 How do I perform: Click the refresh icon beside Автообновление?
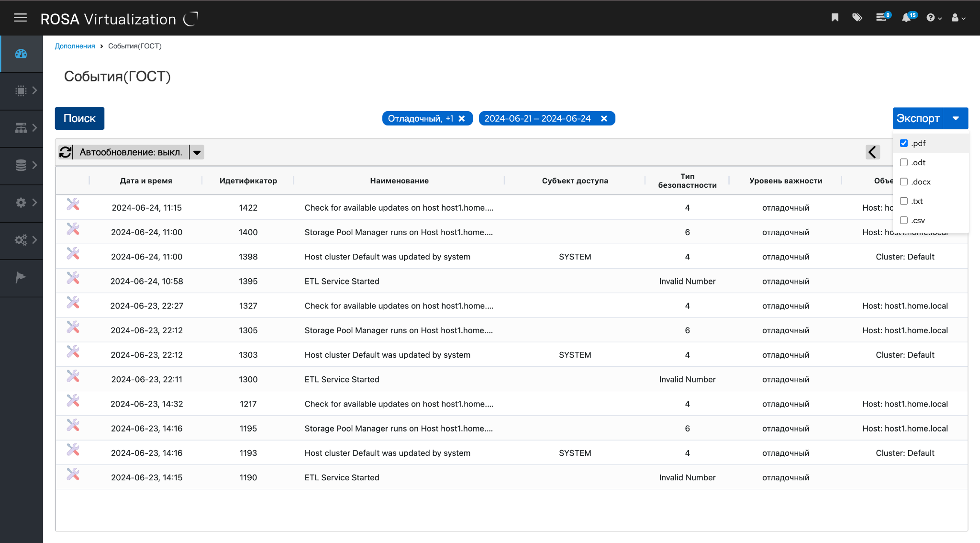66,152
